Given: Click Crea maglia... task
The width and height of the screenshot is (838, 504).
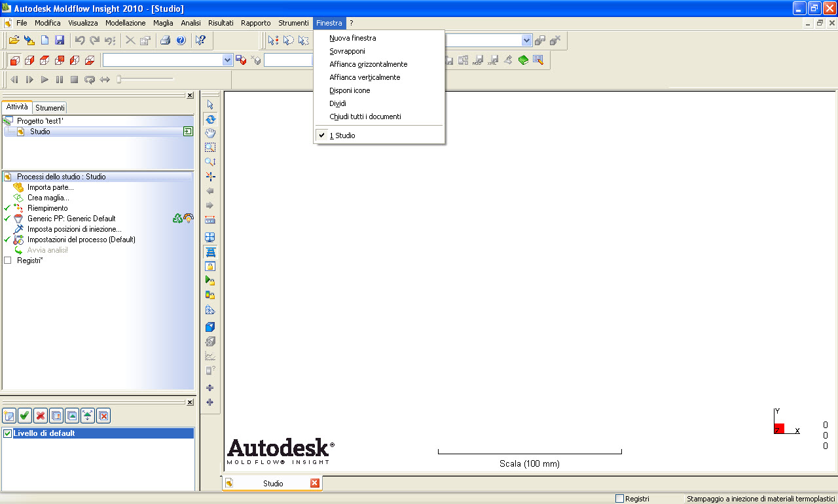Looking at the screenshot, I should (48, 198).
